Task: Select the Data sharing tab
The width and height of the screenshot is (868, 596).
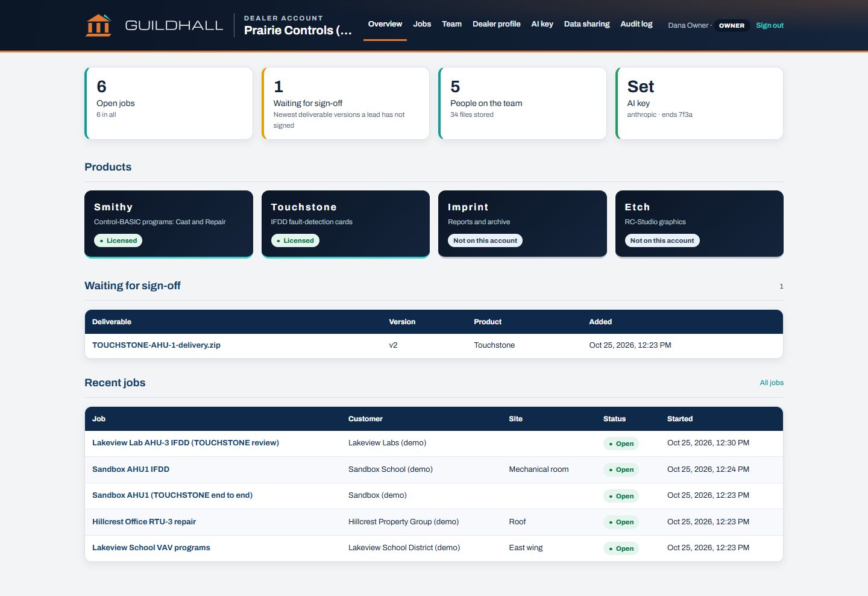Action: tap(587, 24)
